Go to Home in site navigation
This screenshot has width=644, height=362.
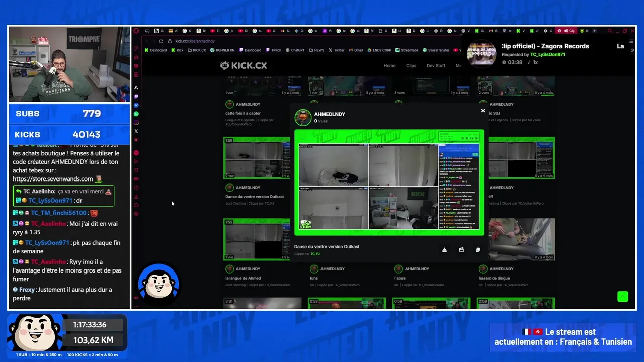(389, 66)
